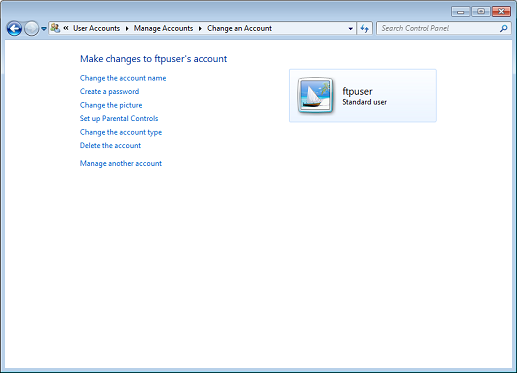Viewport: 517px width, 373px height.
Task: Click the User Accounts icon in address bar
Action: tap(55, 28)
